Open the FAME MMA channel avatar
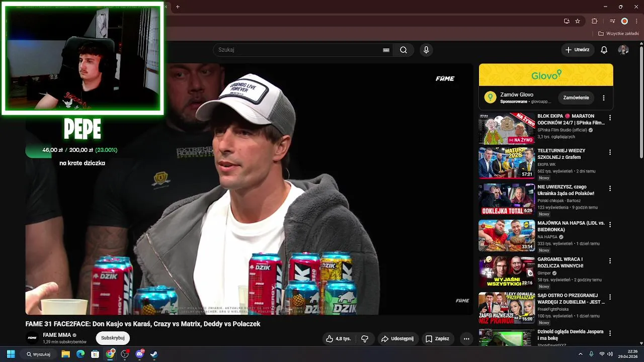Screen dimensions: 644x362 [x=32, y=338]
